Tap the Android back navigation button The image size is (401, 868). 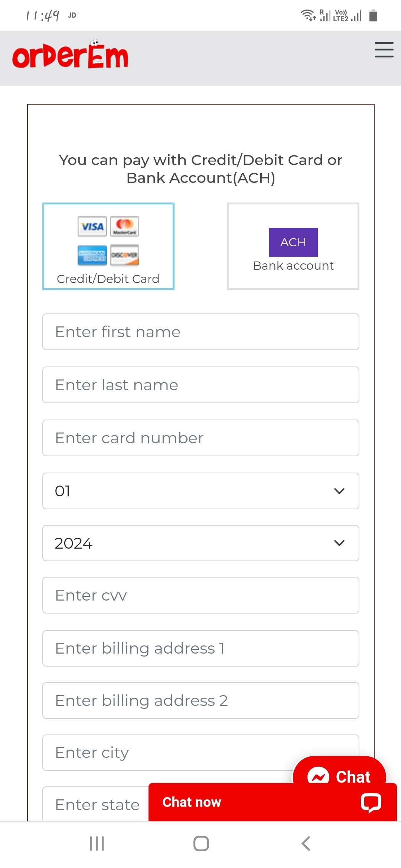(306, 844)
